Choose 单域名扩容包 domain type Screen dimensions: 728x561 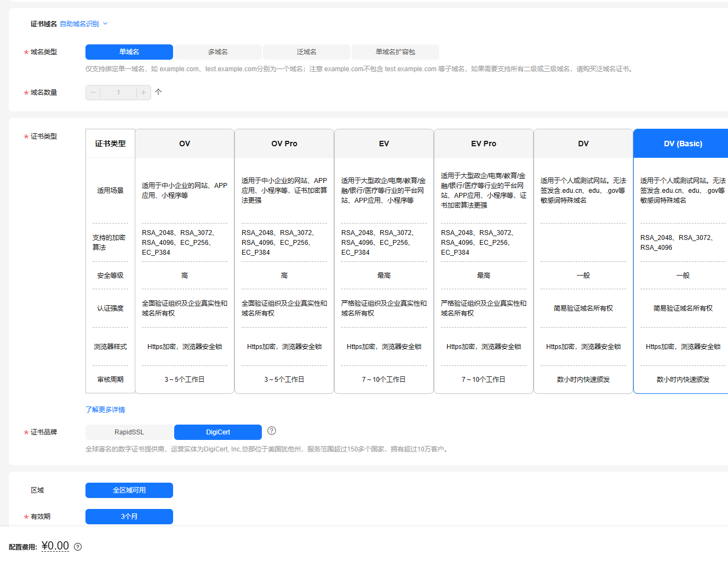click(x=395, y=52)
